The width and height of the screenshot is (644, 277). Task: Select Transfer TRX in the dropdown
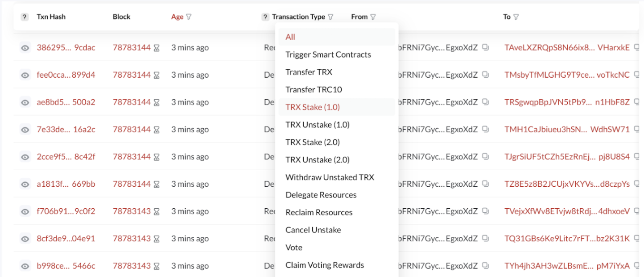(309, 72)
